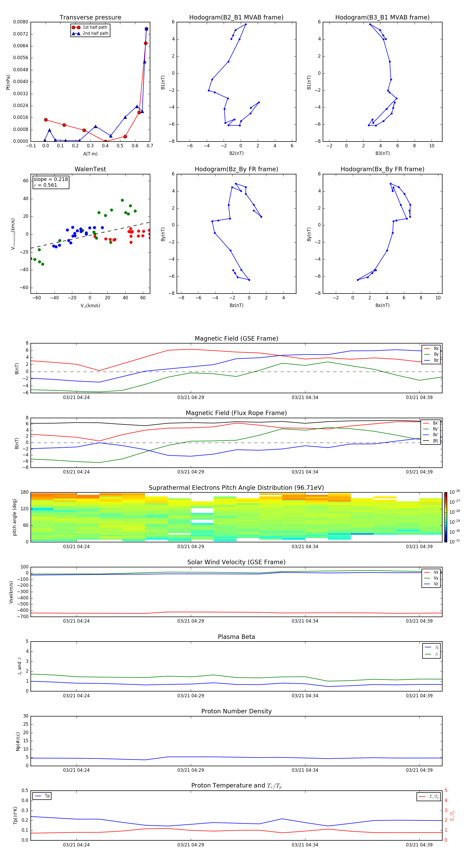Screen dimensions: 473x868
Task: Click the "Bz(nT)" x-axis label
Action: pos(236,305)
